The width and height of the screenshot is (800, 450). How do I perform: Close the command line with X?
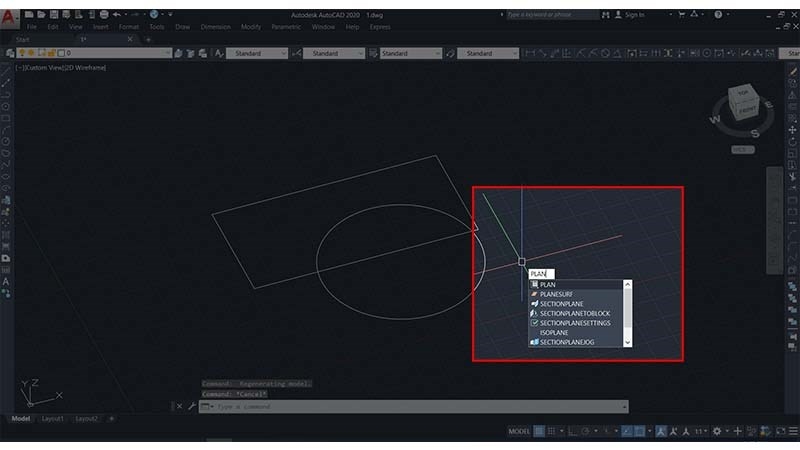click(179, 407)
